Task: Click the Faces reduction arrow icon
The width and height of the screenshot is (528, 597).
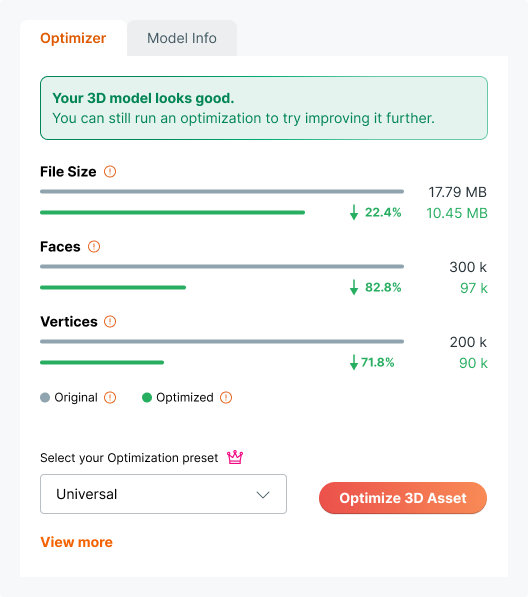Action: click(x=354, y=287)
